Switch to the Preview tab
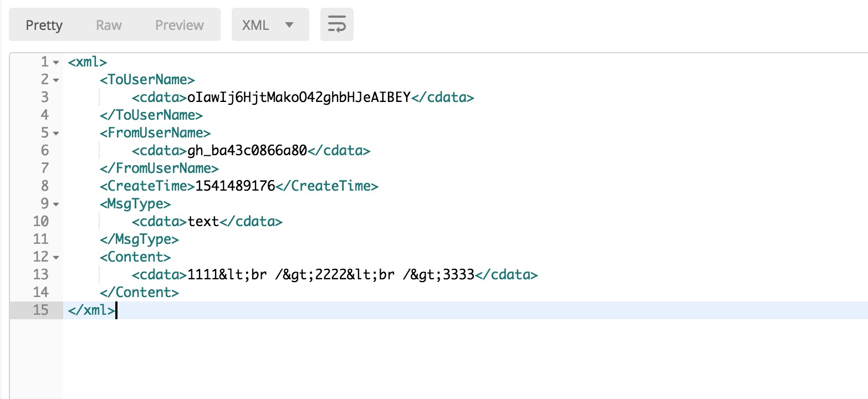Screen dimensions: 868x399 179,25
